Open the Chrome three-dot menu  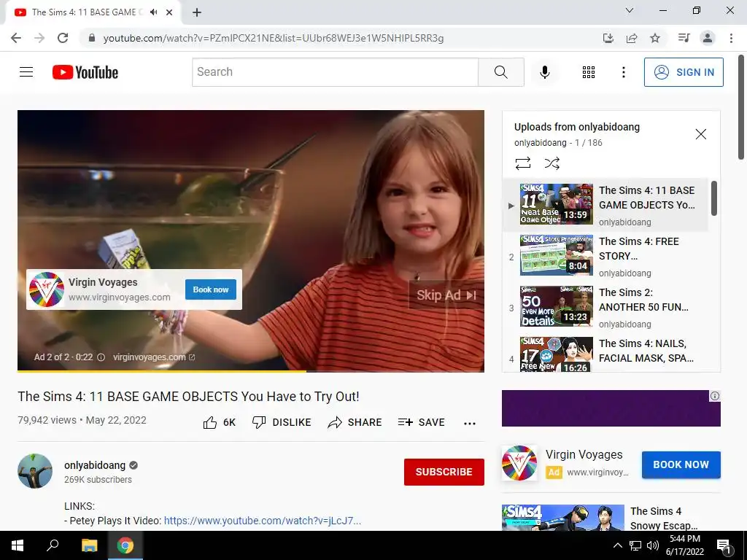(731, 38)
